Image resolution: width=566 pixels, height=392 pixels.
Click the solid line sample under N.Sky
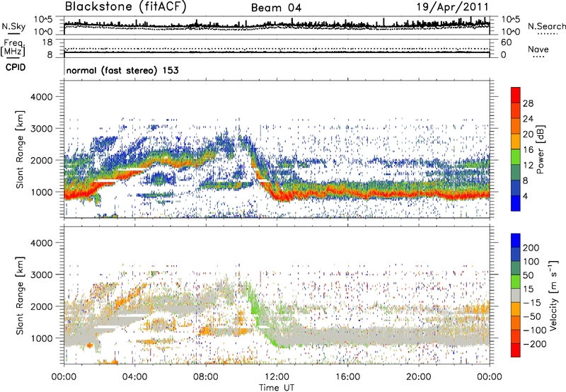(13, 33)
